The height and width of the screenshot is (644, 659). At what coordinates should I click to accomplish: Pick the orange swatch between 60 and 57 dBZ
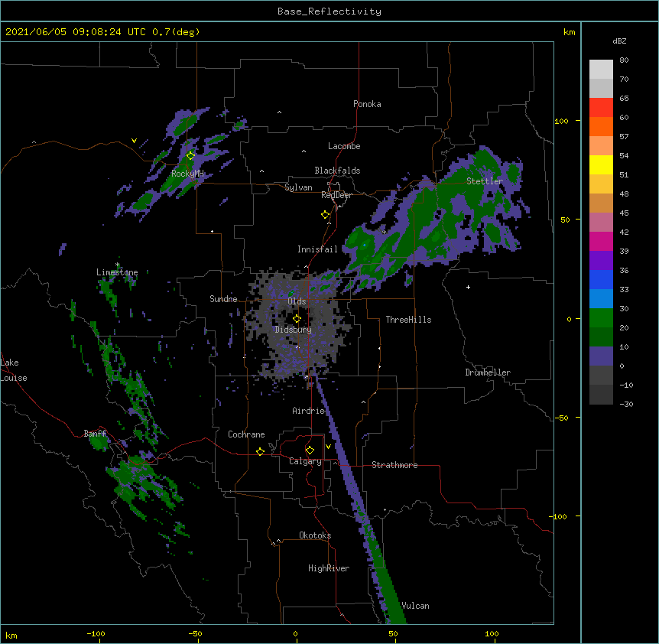(x=601, y=127)
